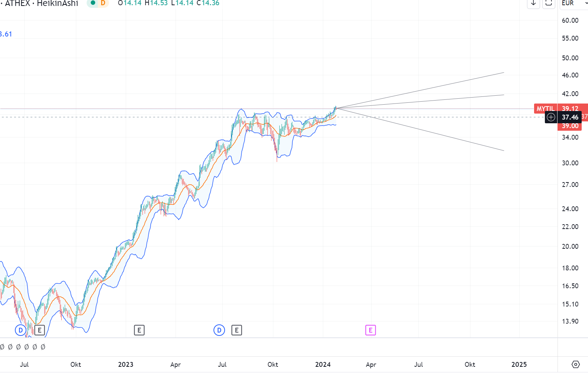
Task: Open chart settings gear in bottom-right corner
Action: (575, 364)
